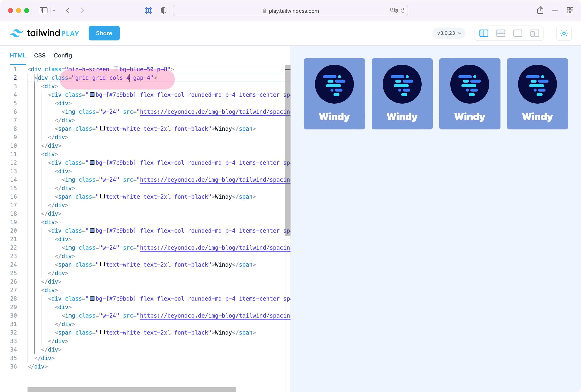Toggle the privacy shield in Safari
581x392 pixels.
(163, 11)
